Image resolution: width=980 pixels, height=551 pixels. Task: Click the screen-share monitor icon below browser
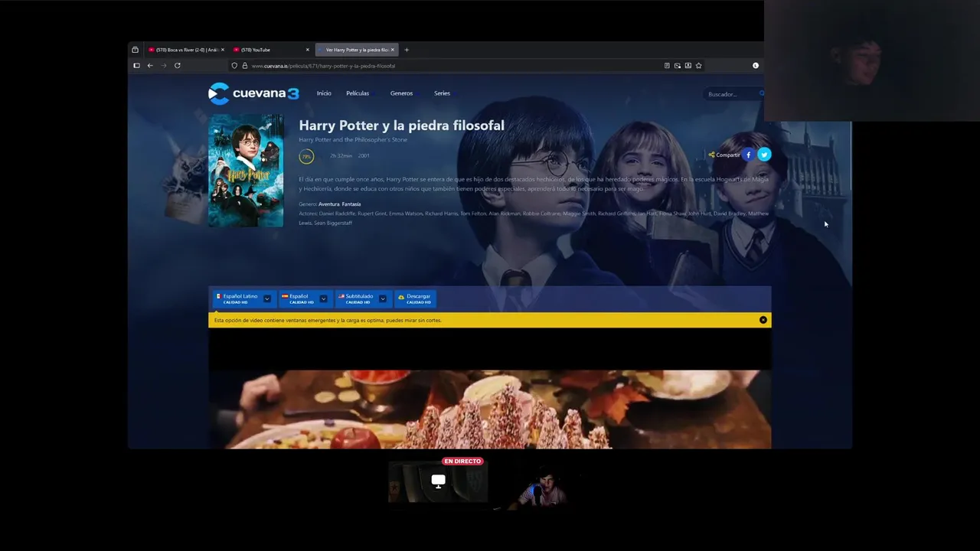[438, 481]
